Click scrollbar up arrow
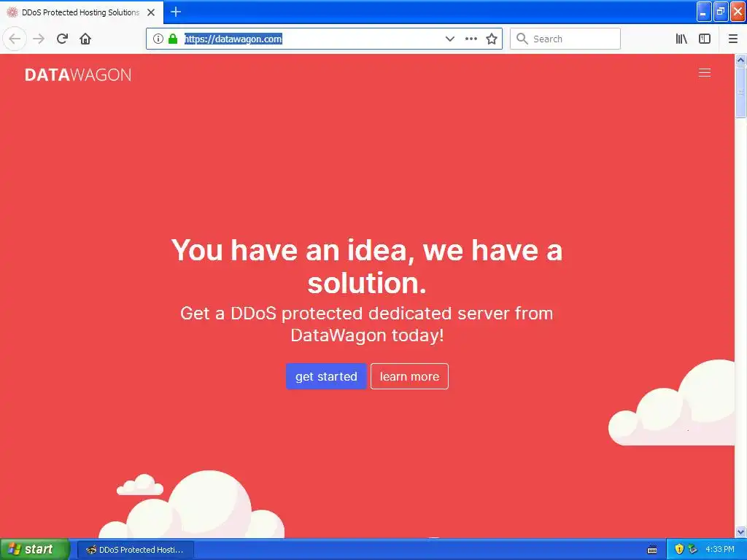 pyautogui.click(x=741, y=60)
